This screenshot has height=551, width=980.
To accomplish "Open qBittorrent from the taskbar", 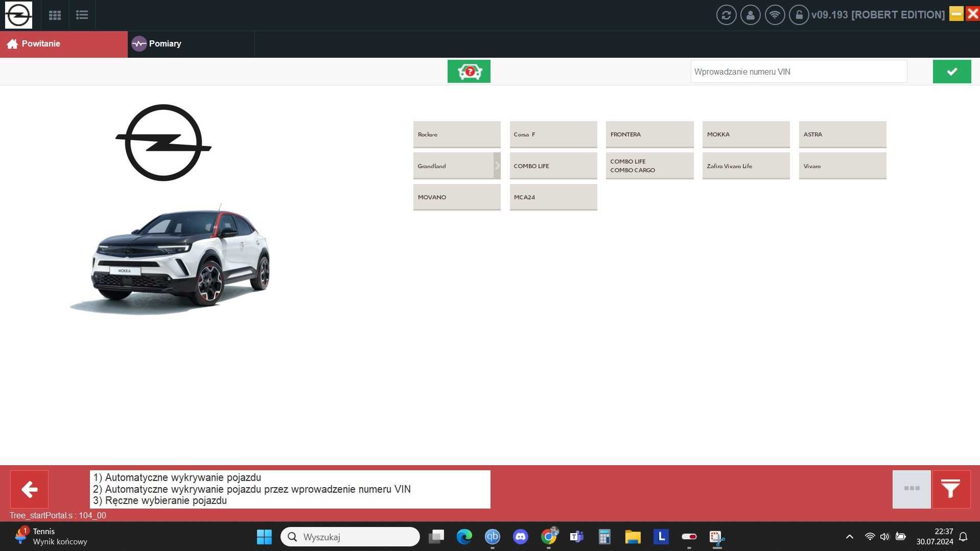I will [x=493, y=537].
